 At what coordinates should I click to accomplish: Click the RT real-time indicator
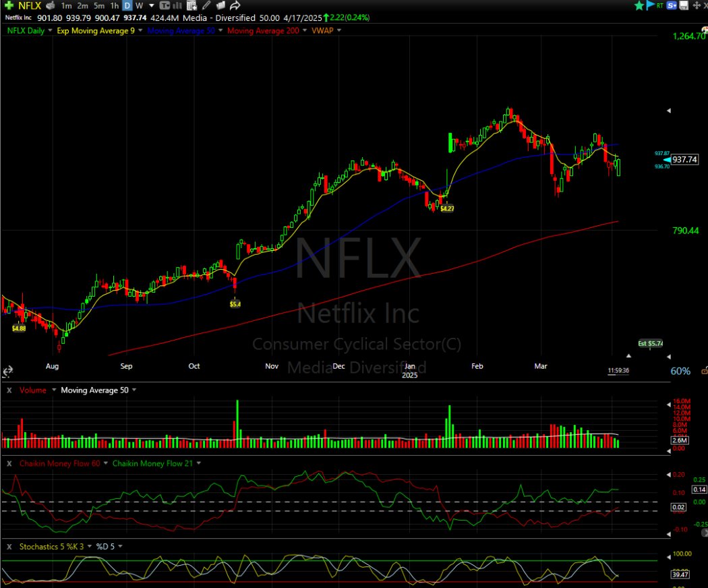point(660,5)
